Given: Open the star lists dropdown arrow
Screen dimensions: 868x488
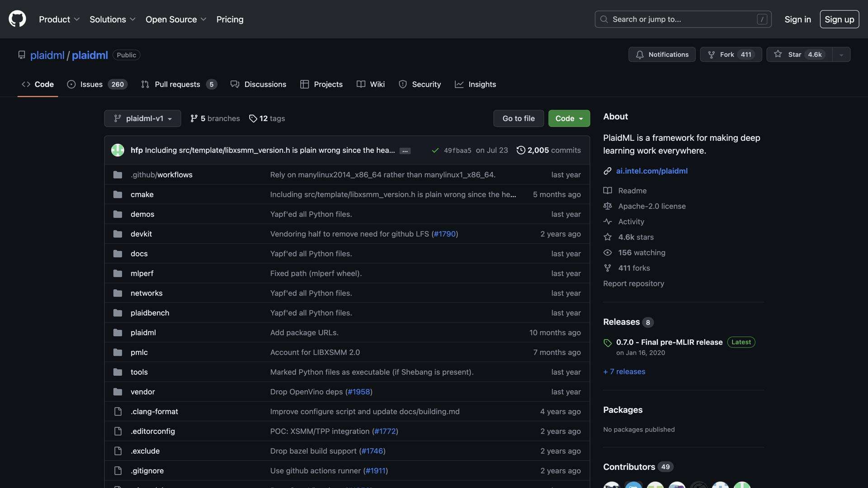Looking at the screenshot, I should coord(841,55).
